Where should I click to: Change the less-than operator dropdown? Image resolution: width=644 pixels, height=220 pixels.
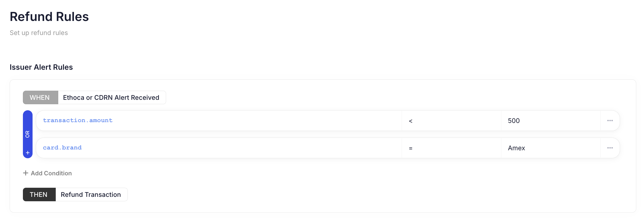click(x=451, y=121)
